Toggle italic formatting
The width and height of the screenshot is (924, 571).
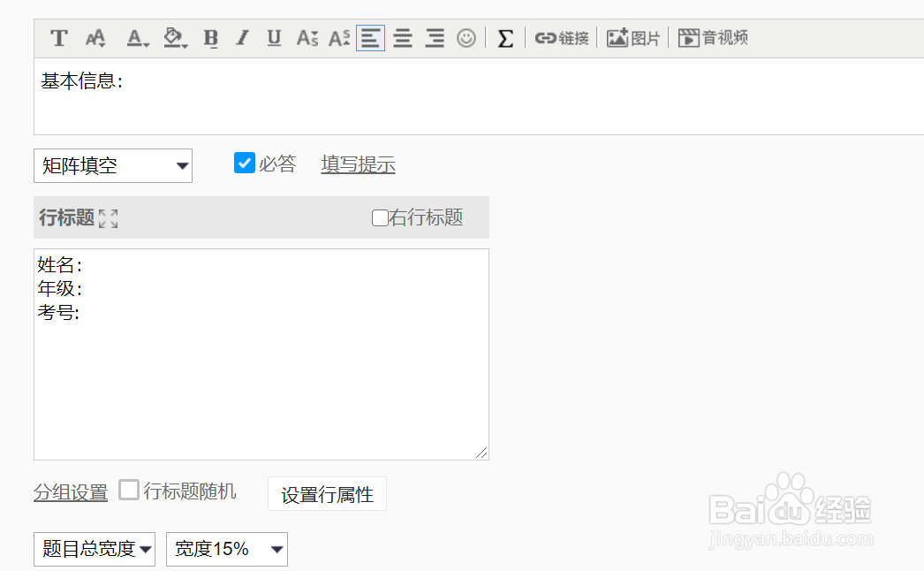(x=242, y=38)
